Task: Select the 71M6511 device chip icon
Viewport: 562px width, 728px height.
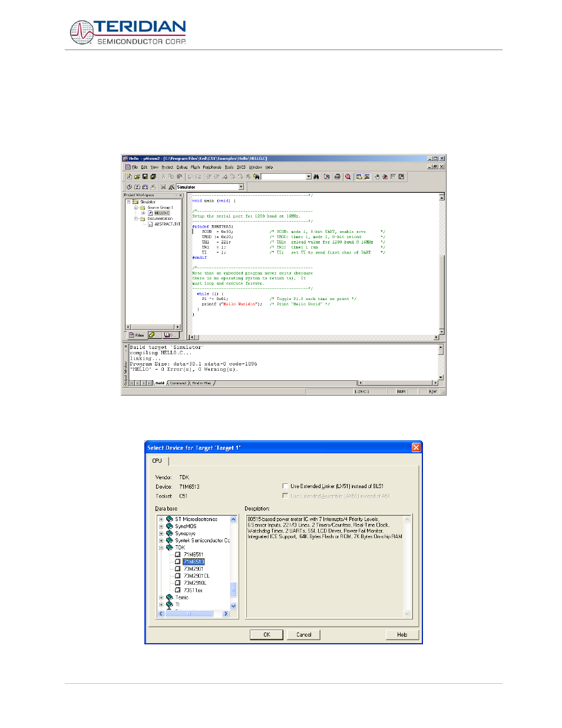Action: [x=178, y=555]
